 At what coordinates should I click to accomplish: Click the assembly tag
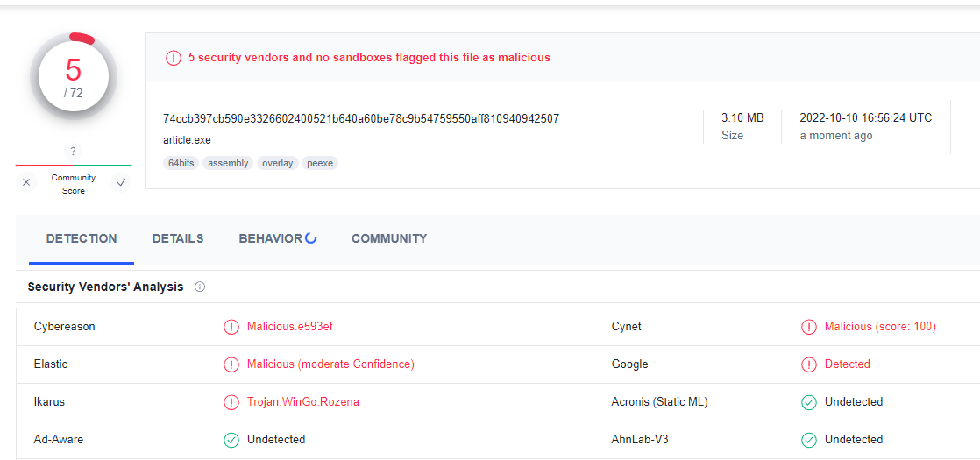[228, 163]
